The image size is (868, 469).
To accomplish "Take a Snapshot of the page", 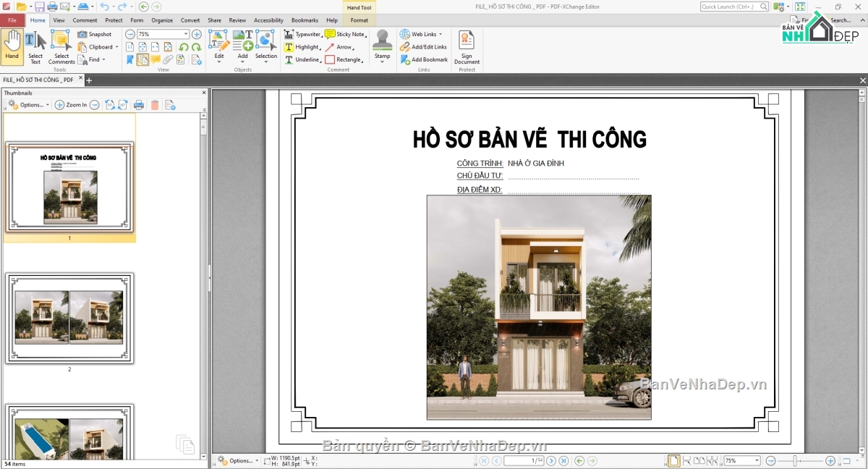I will pos(95,33).
